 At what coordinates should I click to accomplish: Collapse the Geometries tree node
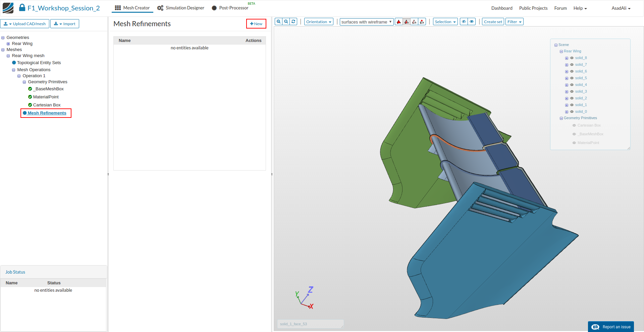pos(3,38)
